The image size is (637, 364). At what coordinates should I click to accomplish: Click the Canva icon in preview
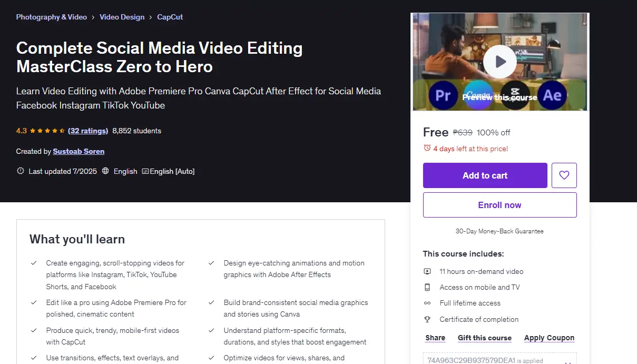click(x=478, y=95)
